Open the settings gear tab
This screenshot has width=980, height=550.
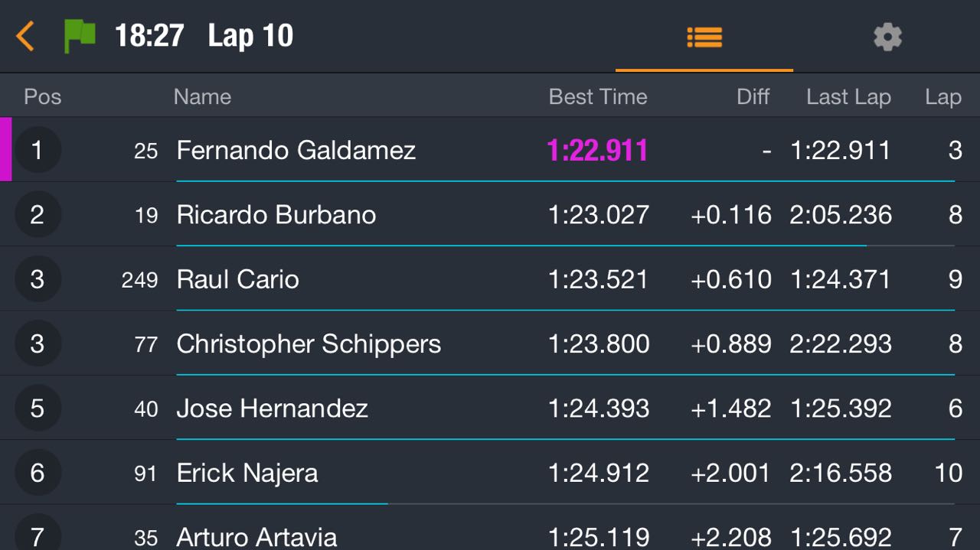click(x=887, y=37)
